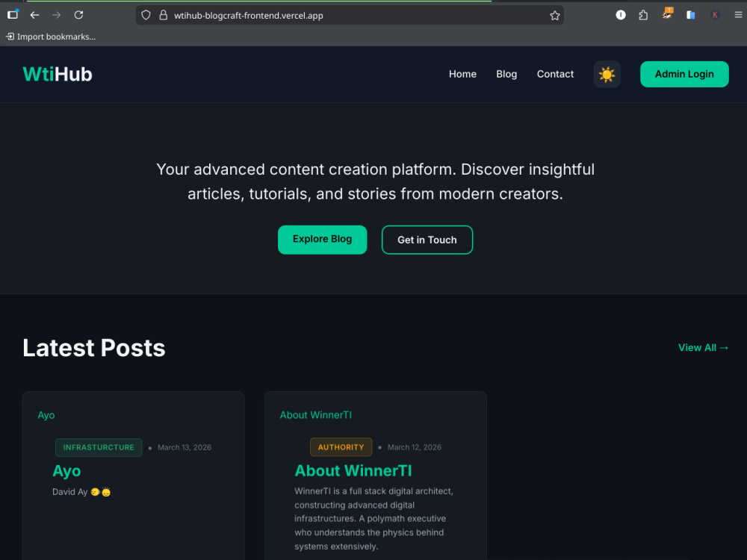This screenshot has width=747, height=560.
Task: Click the Get in Touch button
Action: (x=427, y=240)
